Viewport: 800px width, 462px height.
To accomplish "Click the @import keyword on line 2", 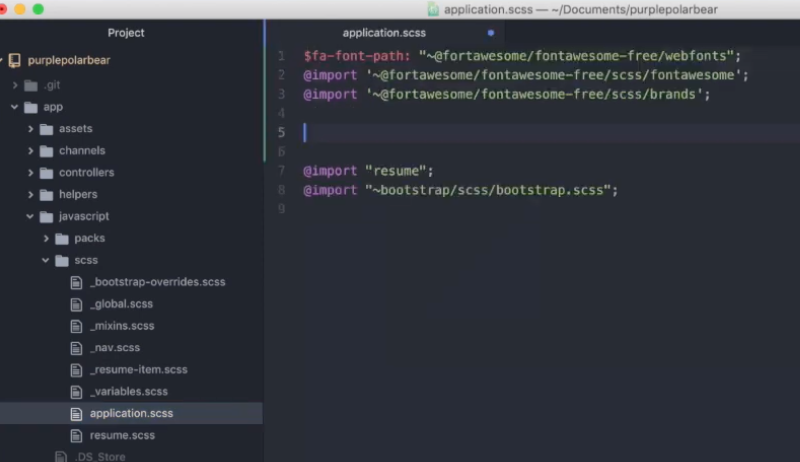I will pos(331,75).
